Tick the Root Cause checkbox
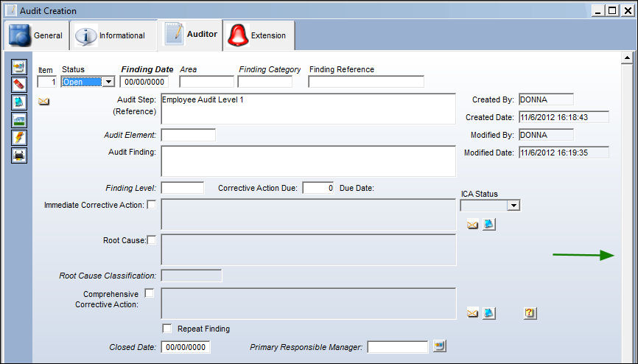638x364 pixels. click(151, 240)
